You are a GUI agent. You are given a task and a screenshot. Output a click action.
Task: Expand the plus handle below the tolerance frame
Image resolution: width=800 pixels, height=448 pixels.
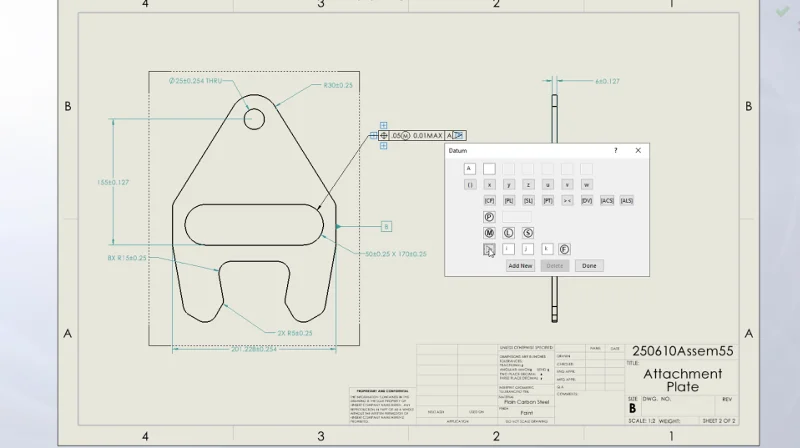[x=384, y=146]
